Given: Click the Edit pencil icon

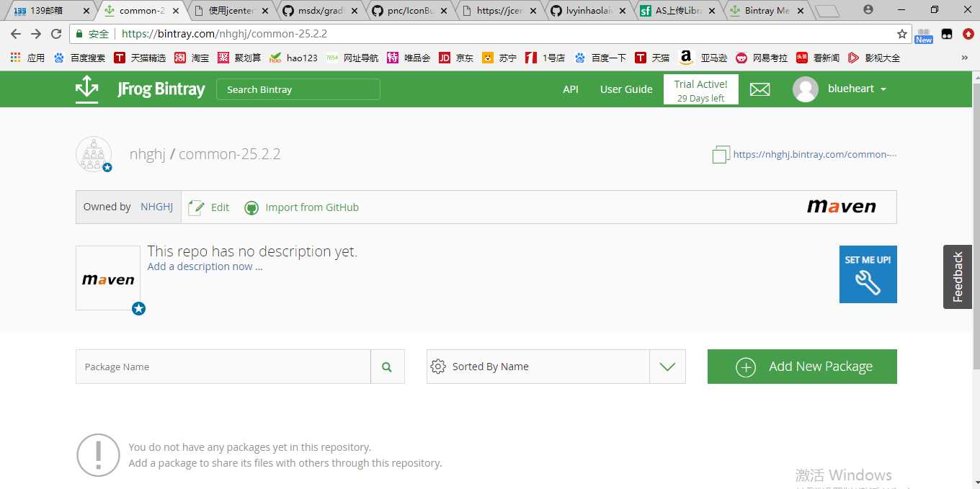Looking at the screenshot, I should [196, 207].
